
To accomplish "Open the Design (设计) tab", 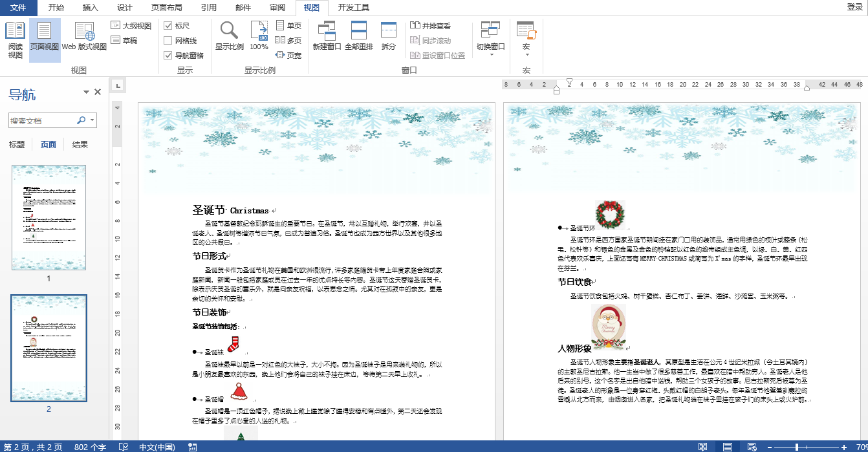I will click(x=125, y=8).
